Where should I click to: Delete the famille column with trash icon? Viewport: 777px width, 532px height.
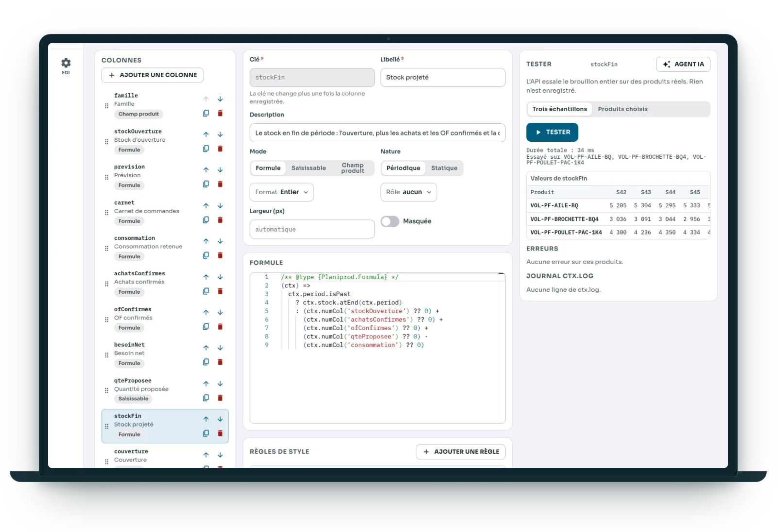pyautogui.click(x=220, y=113)
